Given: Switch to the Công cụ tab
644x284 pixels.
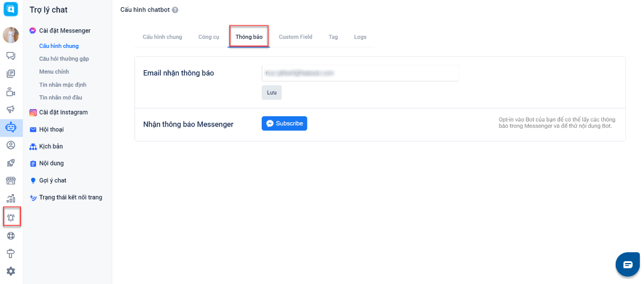Looking at the screenshot, I should click(209, 37).
